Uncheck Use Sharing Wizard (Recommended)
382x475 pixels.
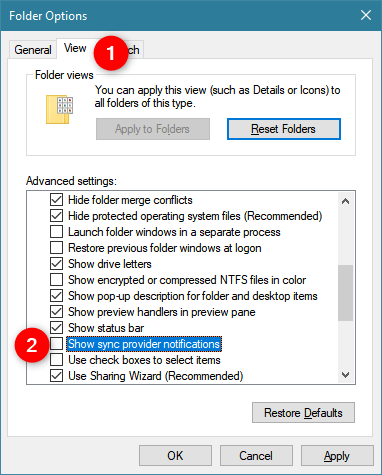(56, 376)
